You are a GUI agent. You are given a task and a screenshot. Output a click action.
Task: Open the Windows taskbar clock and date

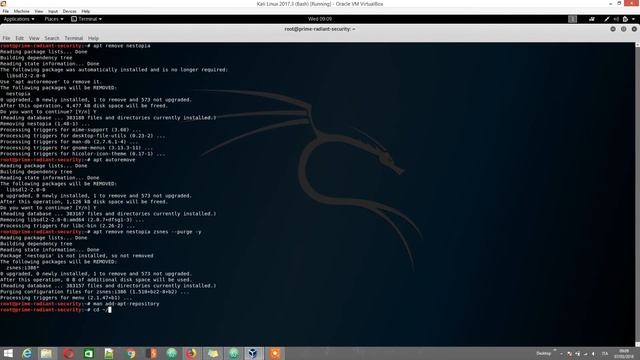tap(624, 353)
